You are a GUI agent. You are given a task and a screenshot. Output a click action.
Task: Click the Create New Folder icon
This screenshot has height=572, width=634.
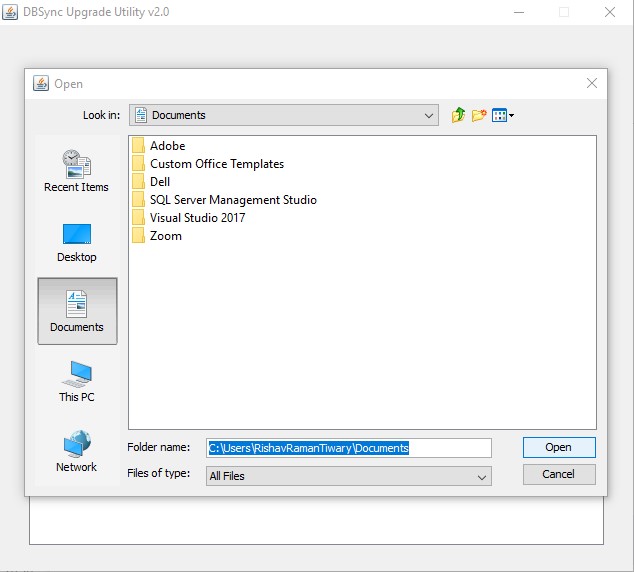pos(480,115)
